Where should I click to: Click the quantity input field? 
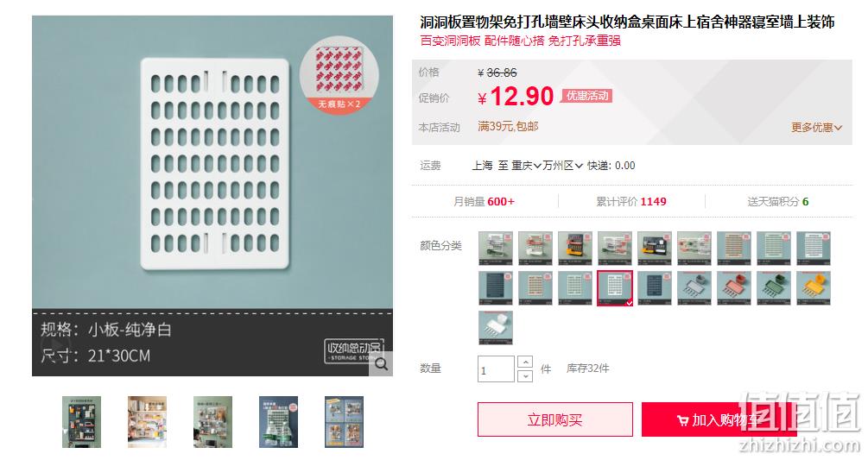tap(496, 369)
